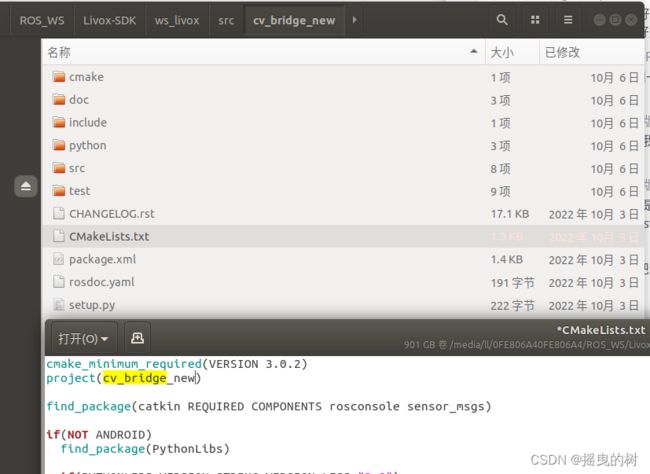The width and height of the screenshot is (650, 474).
Task: Click the 名称 column header
Action: [263, 52]
